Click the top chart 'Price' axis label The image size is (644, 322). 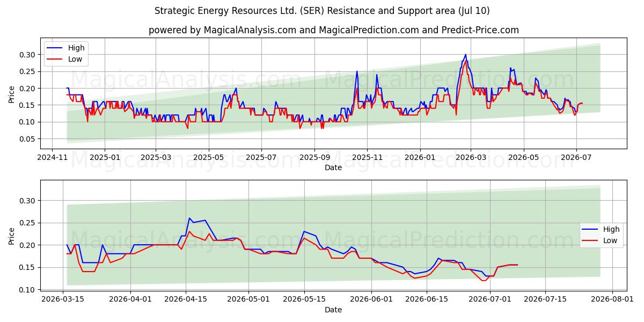[x=12, y=94]
